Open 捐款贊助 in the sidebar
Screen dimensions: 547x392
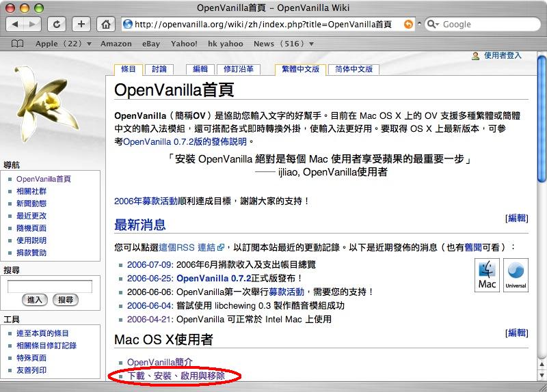pyautogui.click(x=31, y=253)
